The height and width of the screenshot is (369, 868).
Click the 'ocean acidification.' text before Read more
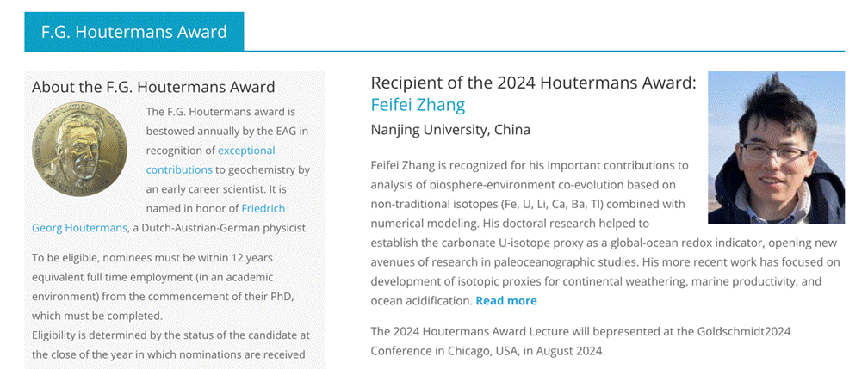[421, 300]
